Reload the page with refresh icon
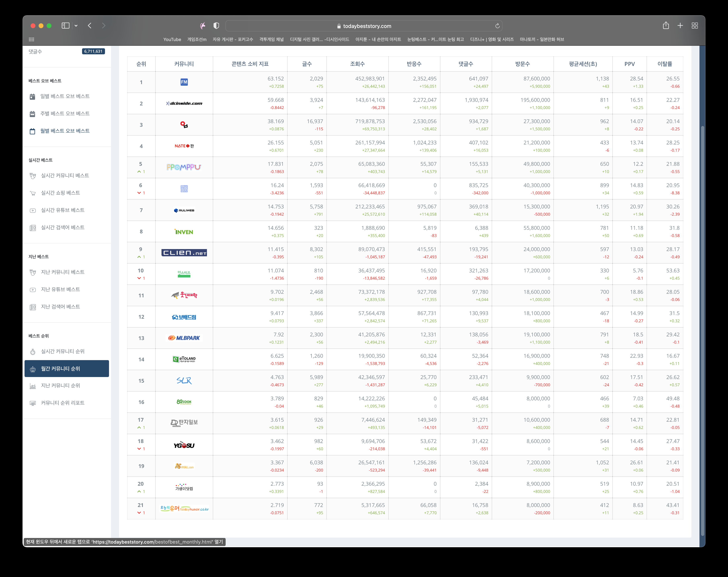The image size is (728, 577). pyautogui.click(x=497, y=26)
